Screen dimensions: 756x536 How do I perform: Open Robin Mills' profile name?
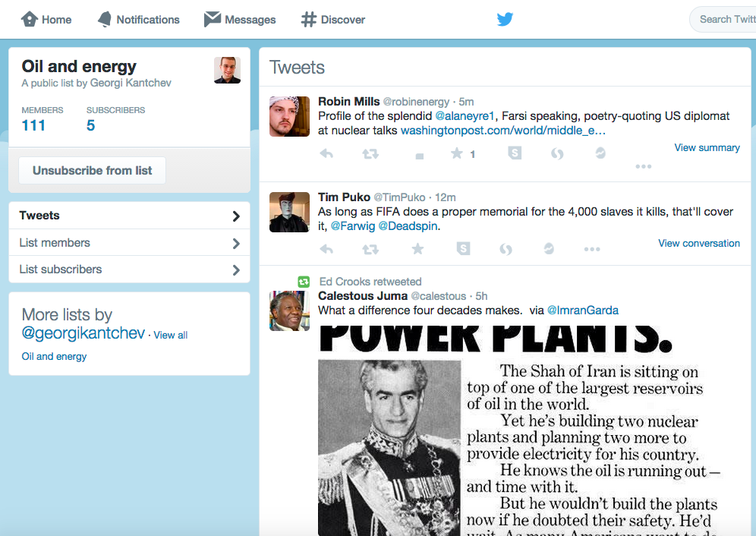coord(348,101)
